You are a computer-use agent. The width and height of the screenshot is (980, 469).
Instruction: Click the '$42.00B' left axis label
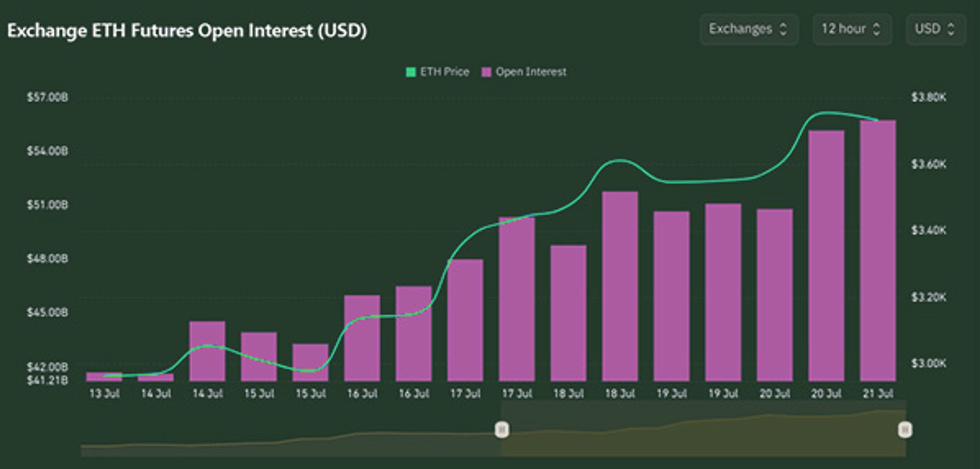(47, 367)
